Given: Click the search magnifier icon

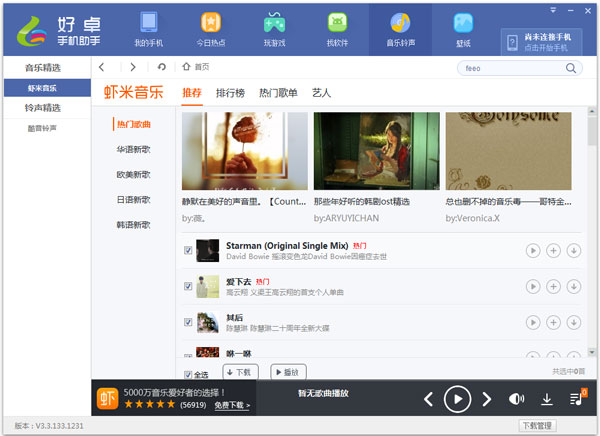Looking at the screenshot, I should pyautogui.click(x=571, y=68).
